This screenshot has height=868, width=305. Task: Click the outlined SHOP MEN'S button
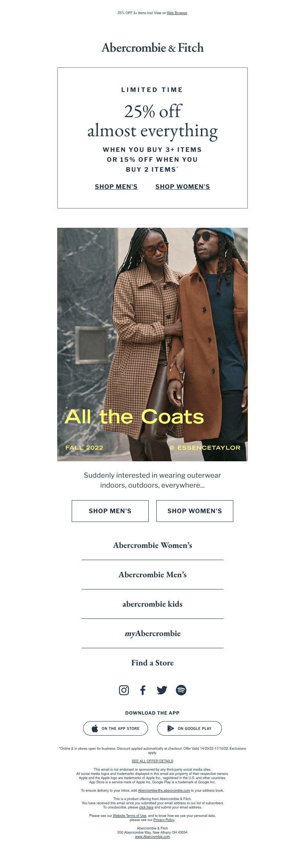(x=110, y=511)
